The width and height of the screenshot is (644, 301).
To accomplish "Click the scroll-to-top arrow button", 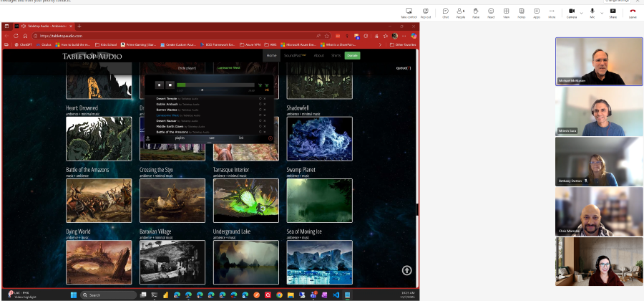I will point(406,270).
